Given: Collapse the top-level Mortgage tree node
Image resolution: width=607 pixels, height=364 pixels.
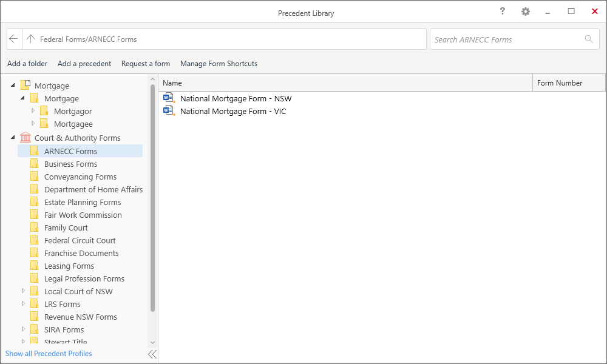Looking at the screenshot, I should click(x=13, y=85).
